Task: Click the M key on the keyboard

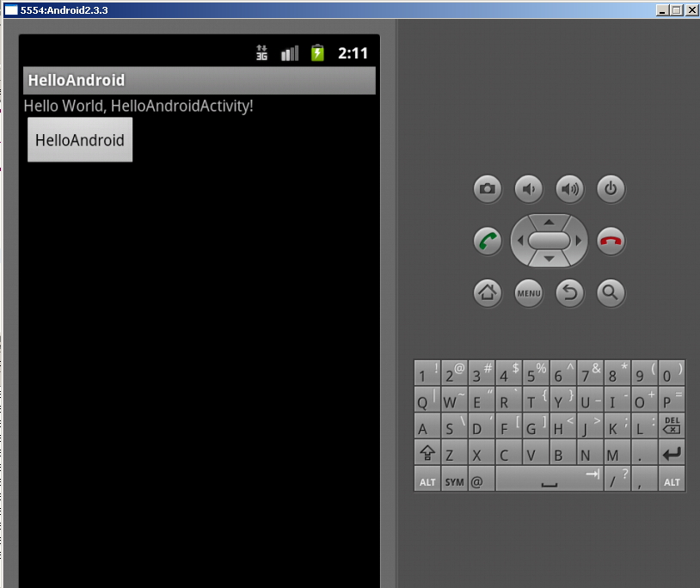Action: pyautogui.click(x=617, y=452)
